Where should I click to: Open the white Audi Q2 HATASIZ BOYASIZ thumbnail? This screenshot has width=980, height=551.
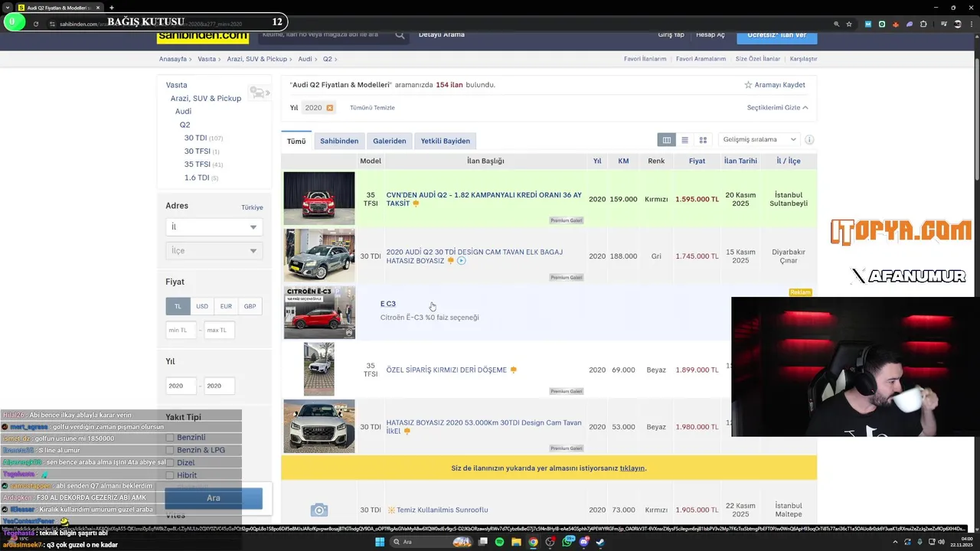[319, 426]
